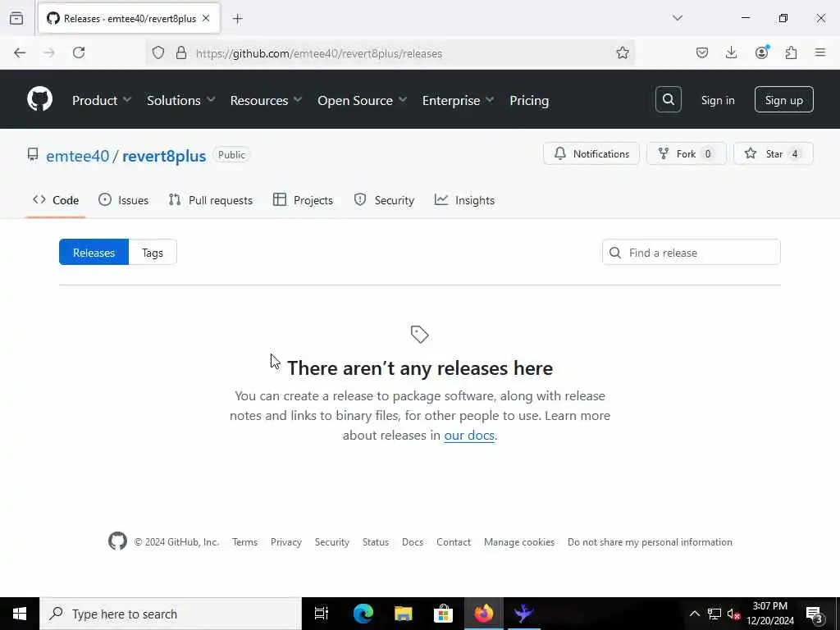Image resolution: width=840 pixels, height=630 pixels.
Task: Expand the Resources dropdown
Action: coord(267,100)
